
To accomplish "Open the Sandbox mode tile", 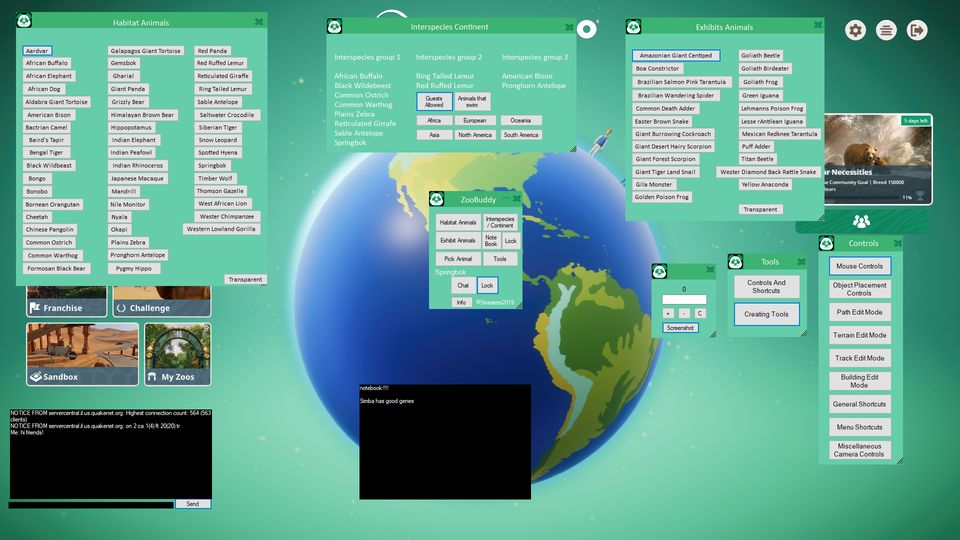I will [68, 354].
